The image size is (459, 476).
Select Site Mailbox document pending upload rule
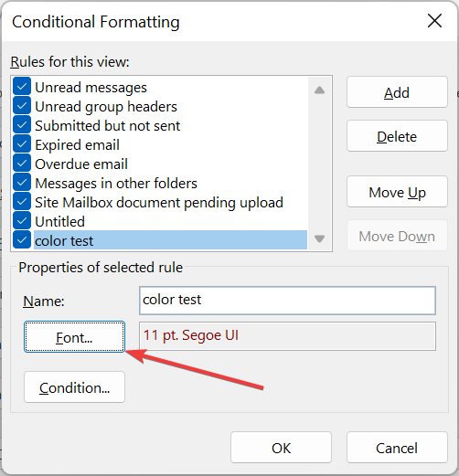(x=159, y=203)
